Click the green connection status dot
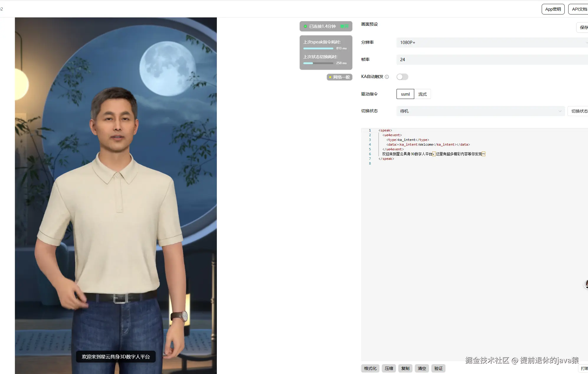The height and width of the screenshot is (374, 588). click(x=305, y=26)
